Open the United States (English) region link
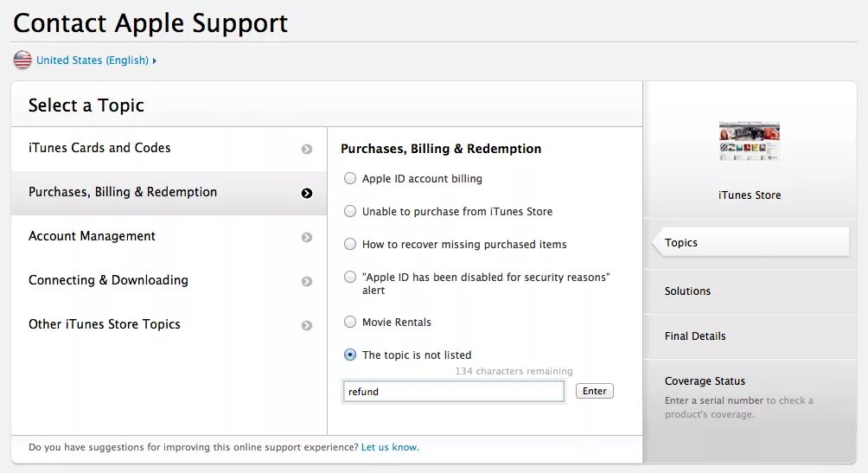Screen dimensions: 868x473 coord(93,60)
